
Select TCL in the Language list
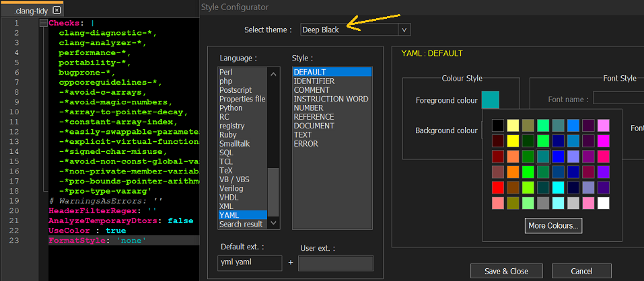(x=242, y=161)
